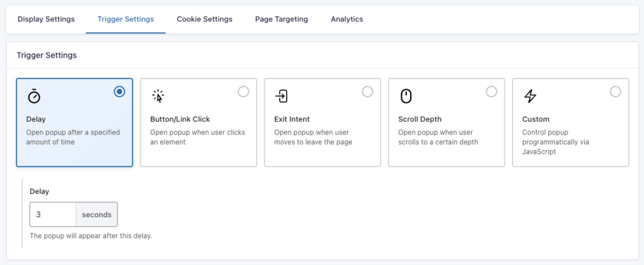644x265 pixels.
Task: Select the Delay radio button
Action: point(119,92)
